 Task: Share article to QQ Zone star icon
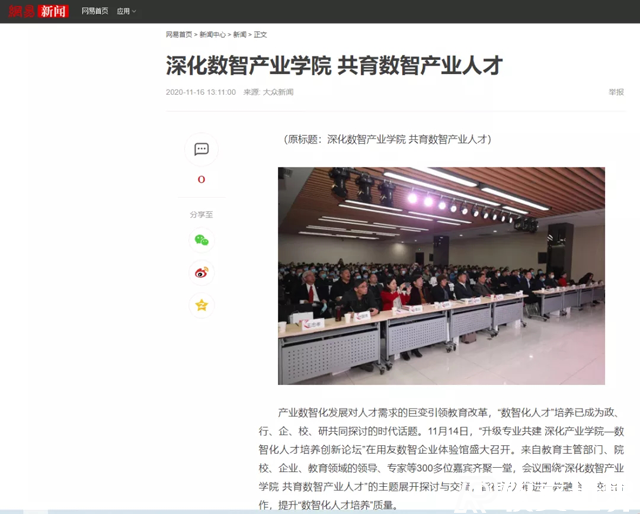tap(201, 305)
